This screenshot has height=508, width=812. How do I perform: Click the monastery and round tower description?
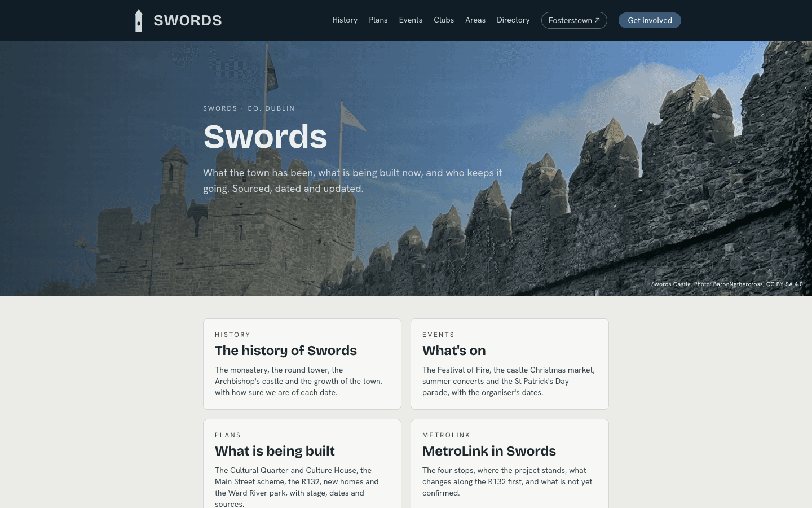pyautogui.click(x=299, y=381)
